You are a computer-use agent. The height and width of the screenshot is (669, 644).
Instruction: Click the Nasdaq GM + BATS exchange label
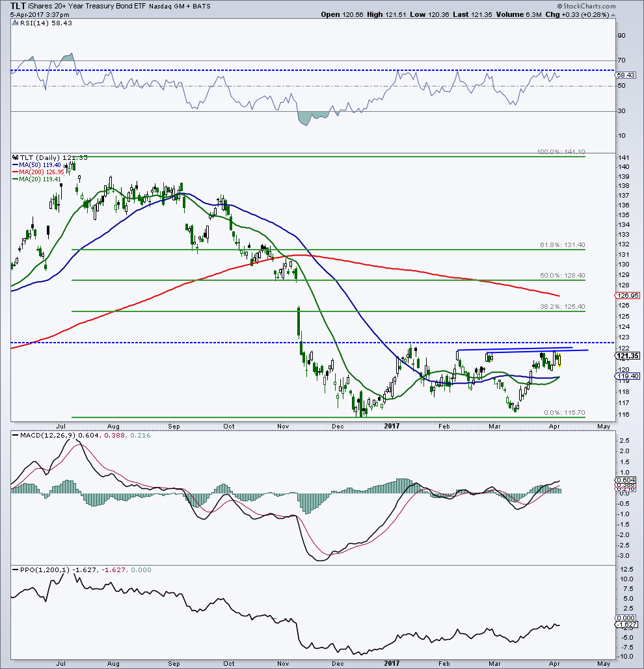pos(180,6)
